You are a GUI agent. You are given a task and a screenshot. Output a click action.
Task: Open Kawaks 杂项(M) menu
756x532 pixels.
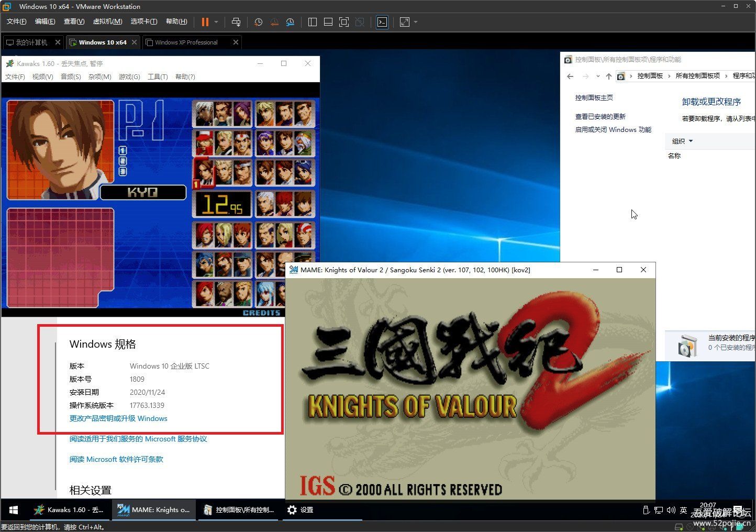pyautogui.click(x=100, y=76)
